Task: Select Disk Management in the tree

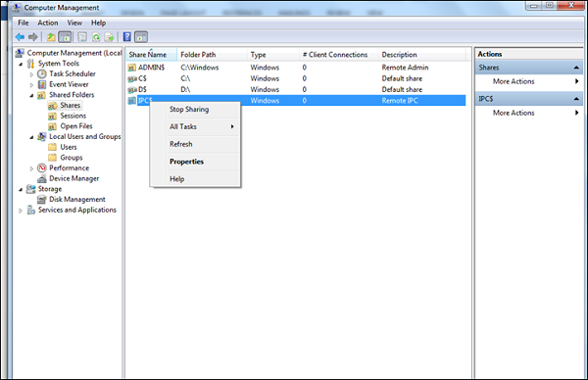Action: click(76, 200)
